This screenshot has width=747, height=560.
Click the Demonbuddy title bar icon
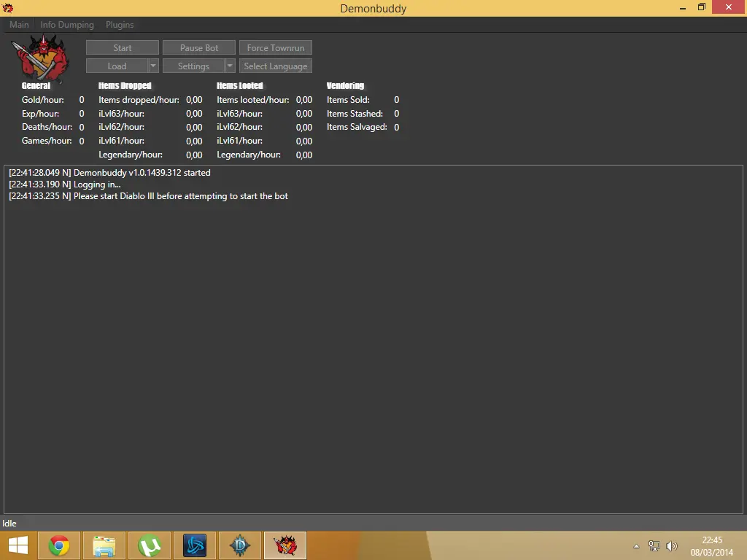click(x=8, y=8)
